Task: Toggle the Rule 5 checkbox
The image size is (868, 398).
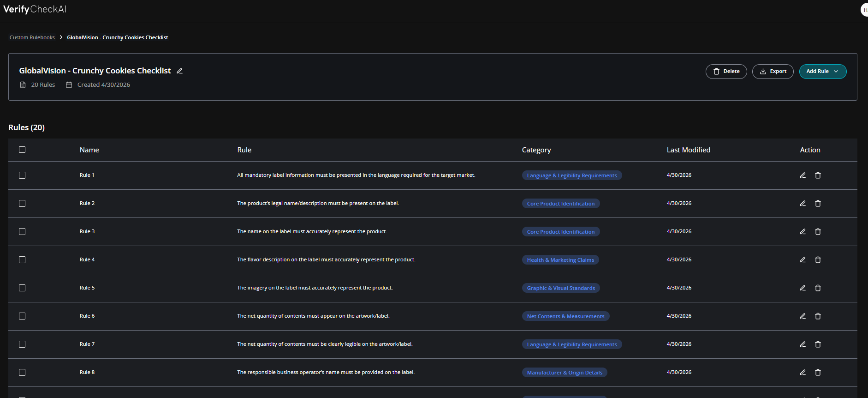Action: click(x=22, y=288)
